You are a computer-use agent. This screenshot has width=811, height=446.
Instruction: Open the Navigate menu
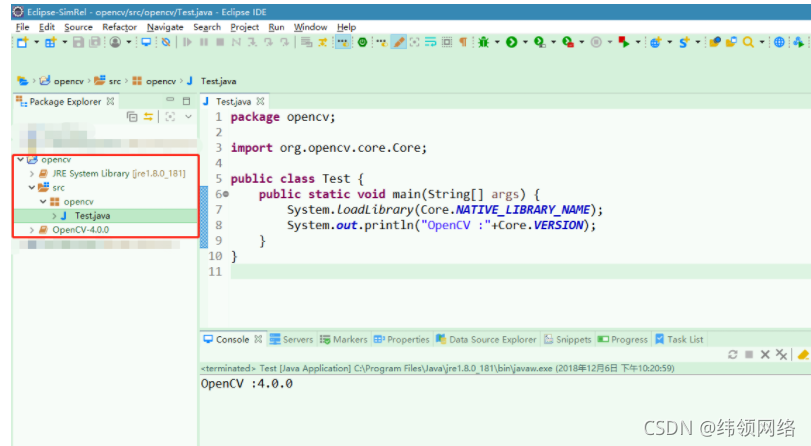point(165,27)
